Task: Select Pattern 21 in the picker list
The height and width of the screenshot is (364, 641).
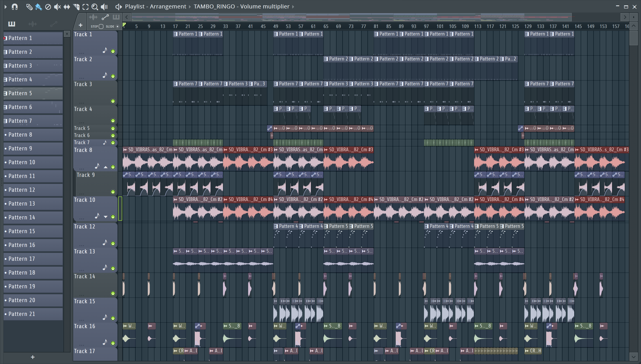Action: click(33, 314)
